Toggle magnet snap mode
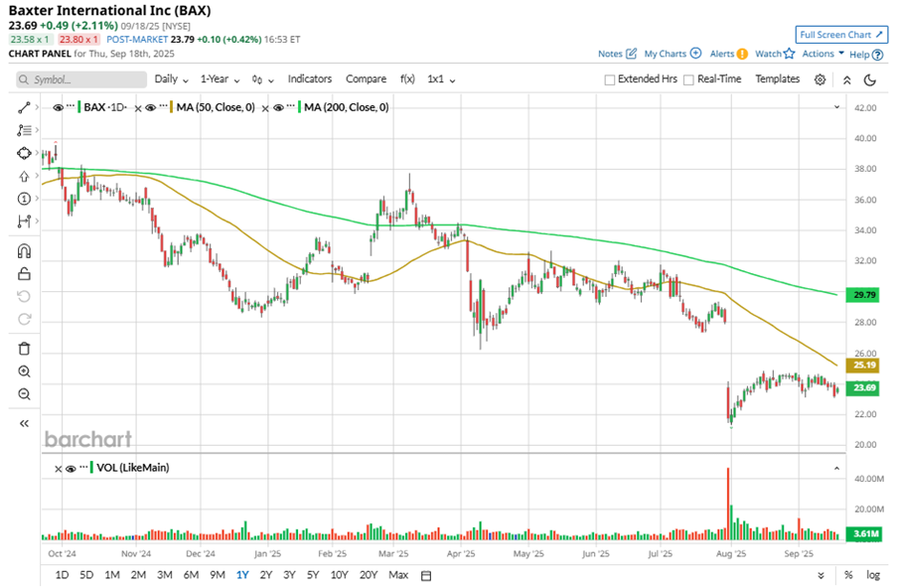897x588 pixels. click(24, 251)
